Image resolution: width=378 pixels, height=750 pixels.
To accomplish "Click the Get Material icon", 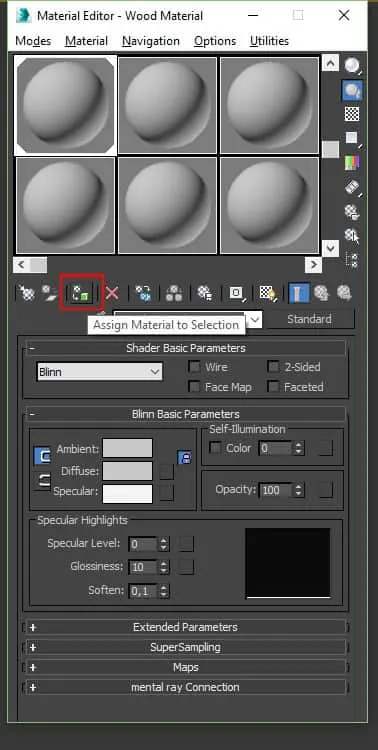I will point(27,293).
